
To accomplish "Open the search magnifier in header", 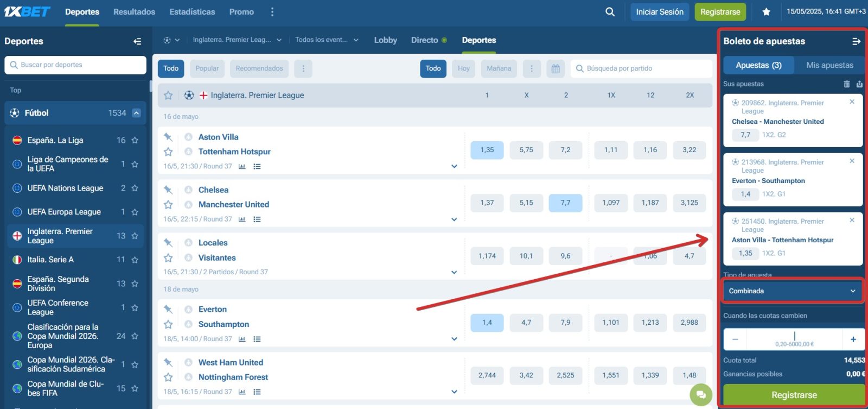I will click(610, 11).
